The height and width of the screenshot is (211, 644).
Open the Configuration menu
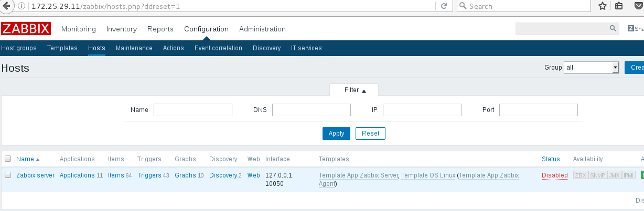[x=206, y=29]
